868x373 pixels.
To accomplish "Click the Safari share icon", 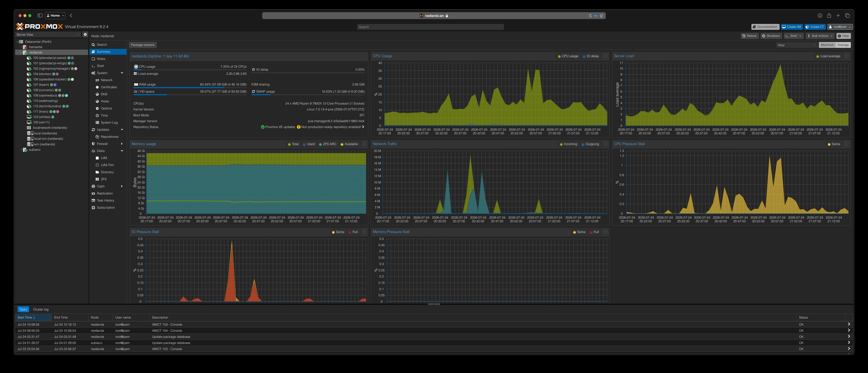I will 829,15.
